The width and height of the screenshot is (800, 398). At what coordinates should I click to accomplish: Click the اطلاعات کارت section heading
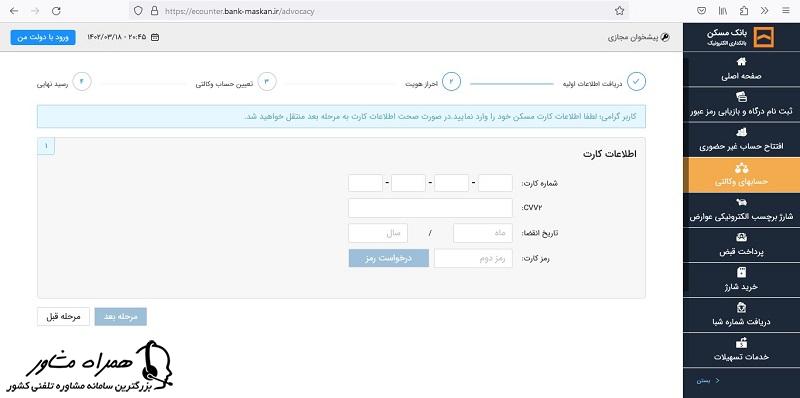pyautogui.click(x=610, y=154)
